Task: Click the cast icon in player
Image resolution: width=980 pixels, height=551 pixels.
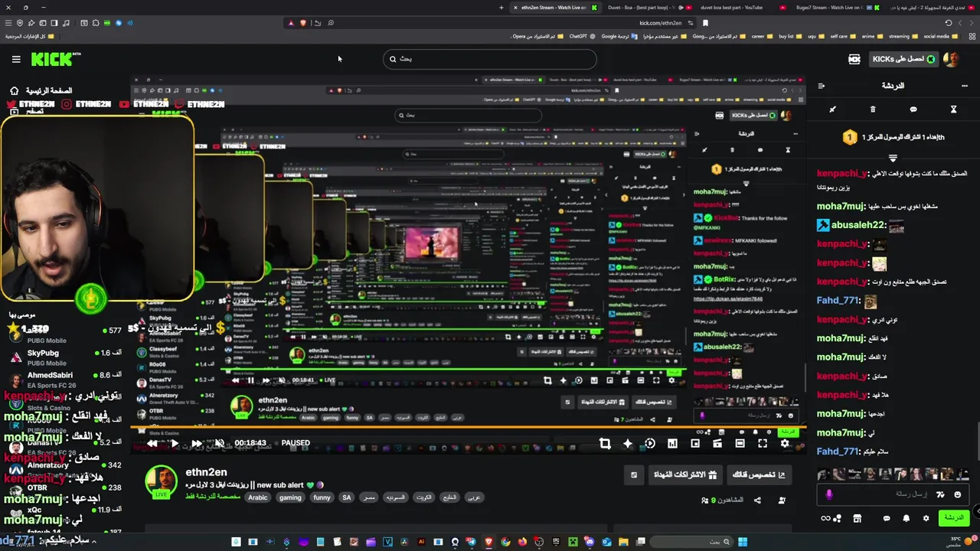Action: point(717,443)
